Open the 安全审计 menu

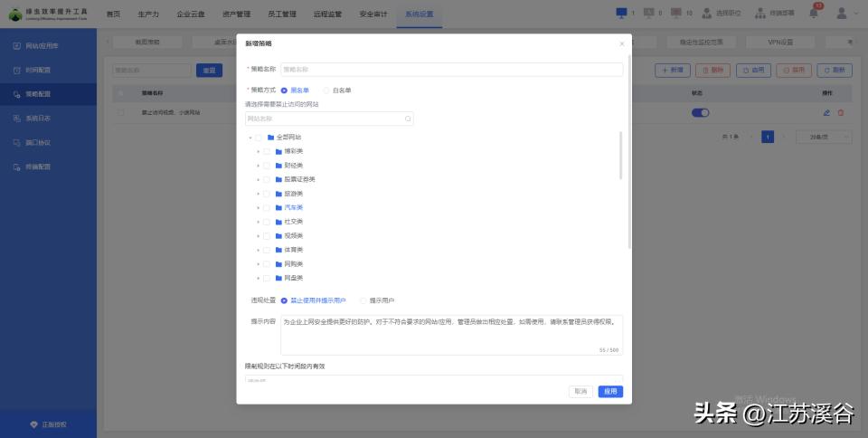click(373, 14)
